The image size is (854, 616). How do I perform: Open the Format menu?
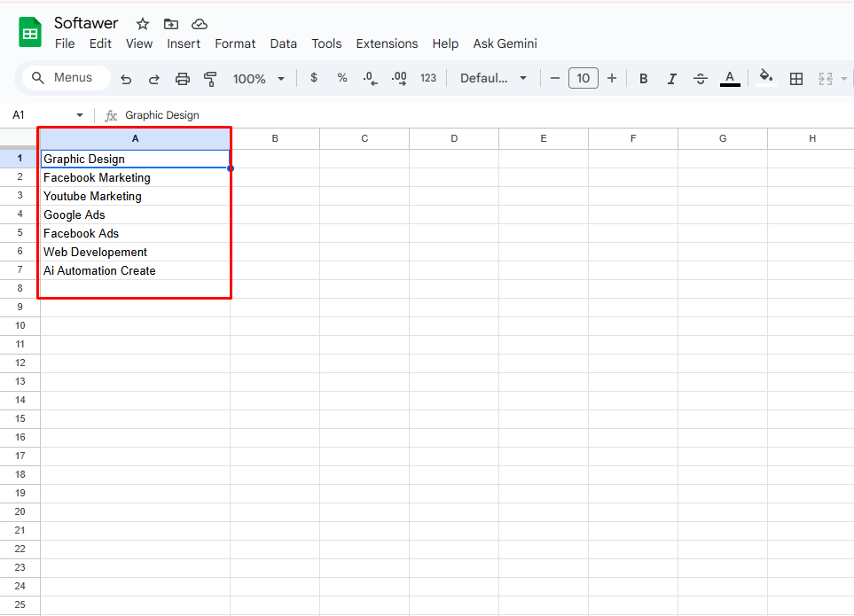coord(235,43)
